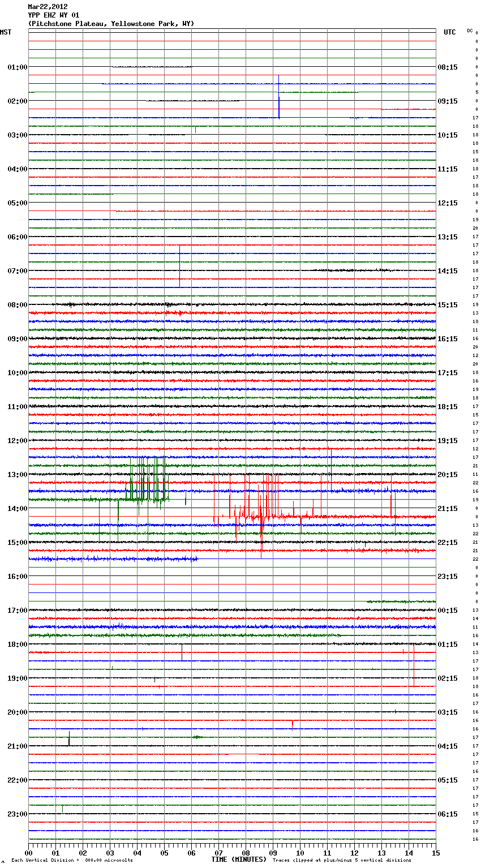This screenshot has height=868, width=481.
Task: Select the 03:00 MST row label
Action: coord(18,135)
